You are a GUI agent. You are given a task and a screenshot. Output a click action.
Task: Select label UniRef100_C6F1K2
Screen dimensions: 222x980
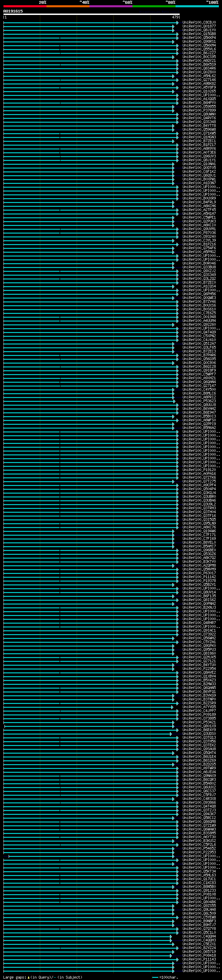[x=199, y=172]
